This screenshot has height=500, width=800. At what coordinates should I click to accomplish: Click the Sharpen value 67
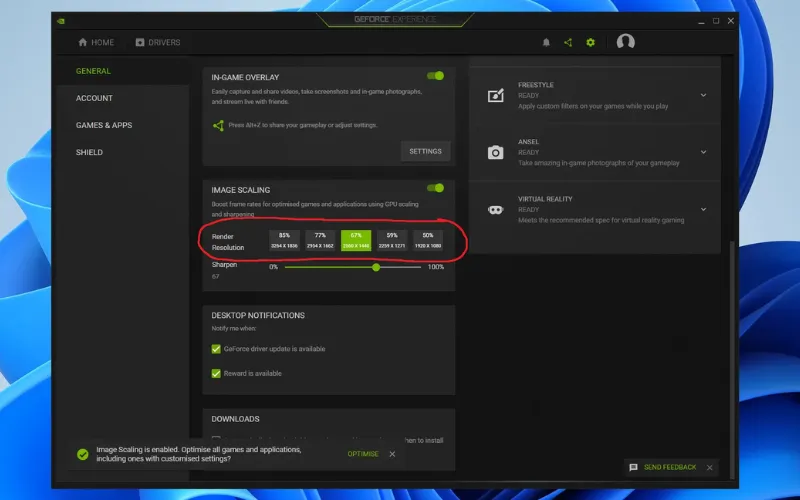coord(215,277)
